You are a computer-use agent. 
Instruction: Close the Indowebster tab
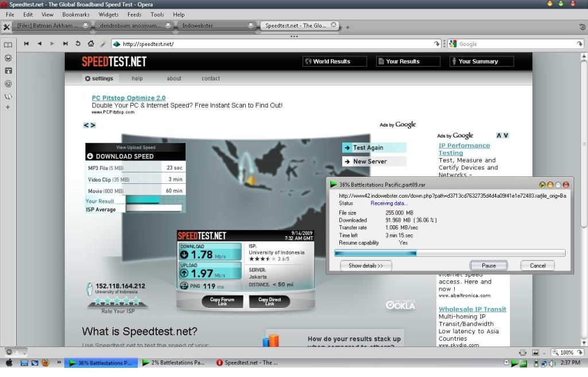pyautogui.click(x=250, y=25)
